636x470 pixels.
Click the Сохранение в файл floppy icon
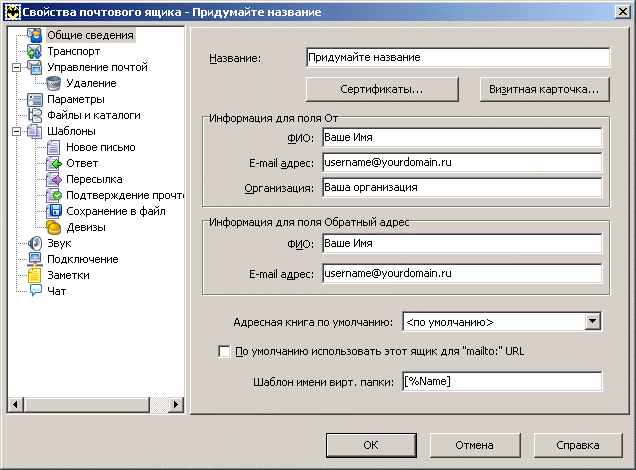[54, 211]
